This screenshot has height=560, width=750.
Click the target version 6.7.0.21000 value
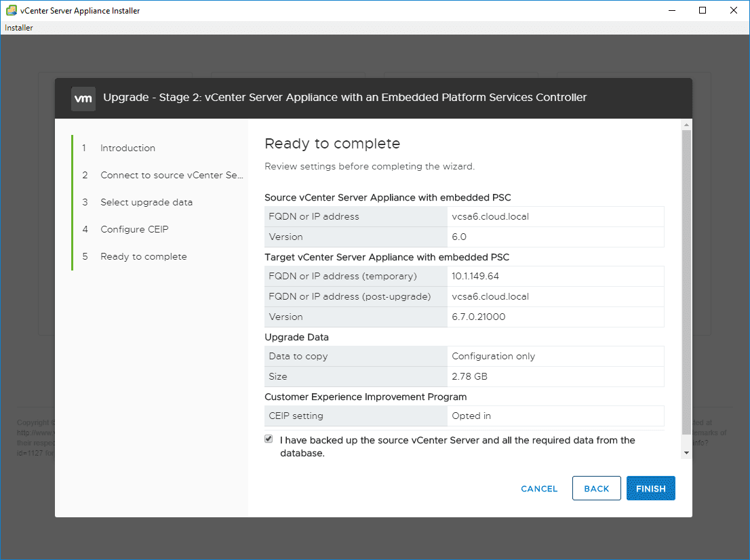point(478,317)
